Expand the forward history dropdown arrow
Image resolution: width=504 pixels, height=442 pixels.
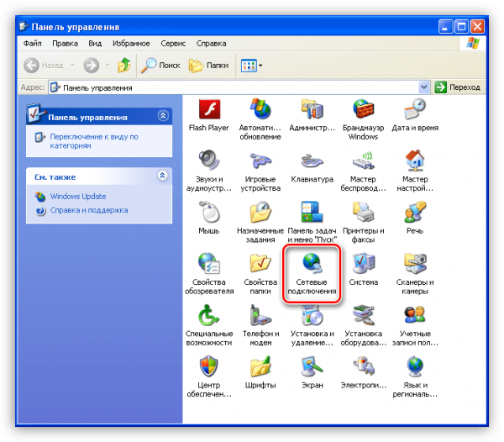coord(108,66)
